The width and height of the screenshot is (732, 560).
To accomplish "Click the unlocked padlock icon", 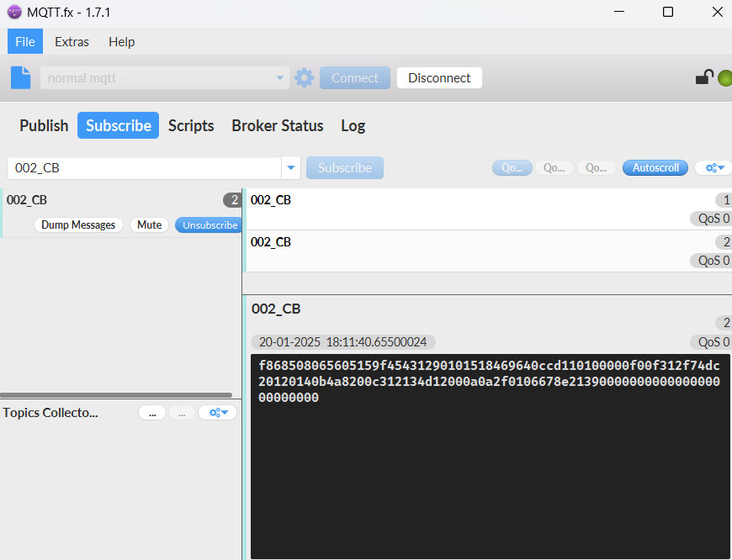I will (704, 77).
